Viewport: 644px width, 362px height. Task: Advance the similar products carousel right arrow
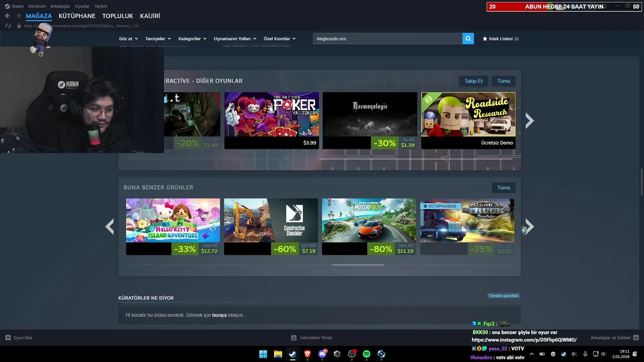click(529, 227)
